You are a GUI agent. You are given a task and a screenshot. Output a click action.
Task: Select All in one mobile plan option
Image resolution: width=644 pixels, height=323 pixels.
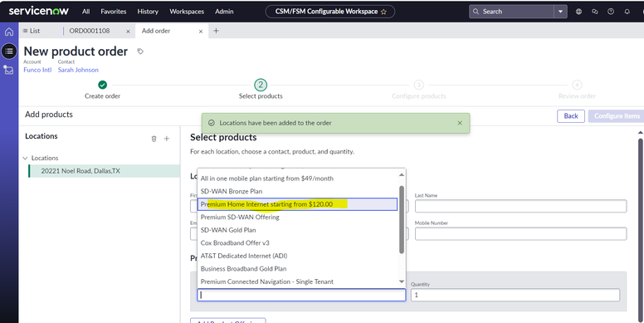pyautogui.click(x=298, y=179)
